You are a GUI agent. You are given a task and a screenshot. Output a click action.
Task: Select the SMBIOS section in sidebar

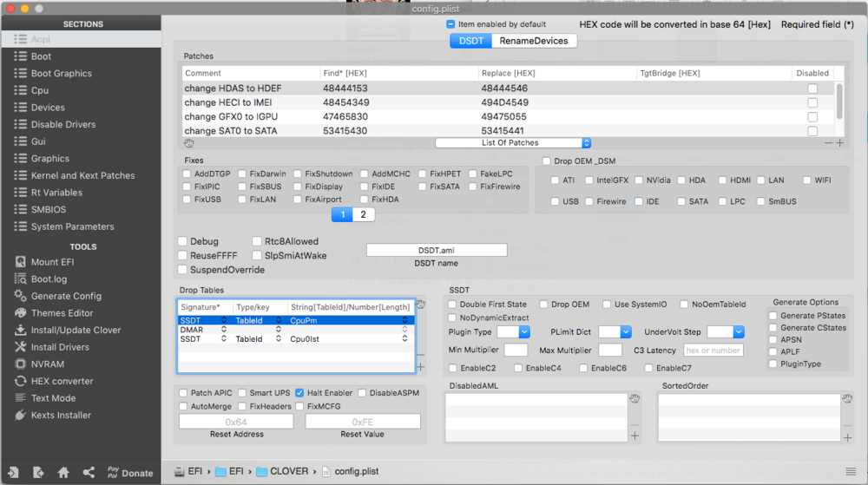(49, 209)
